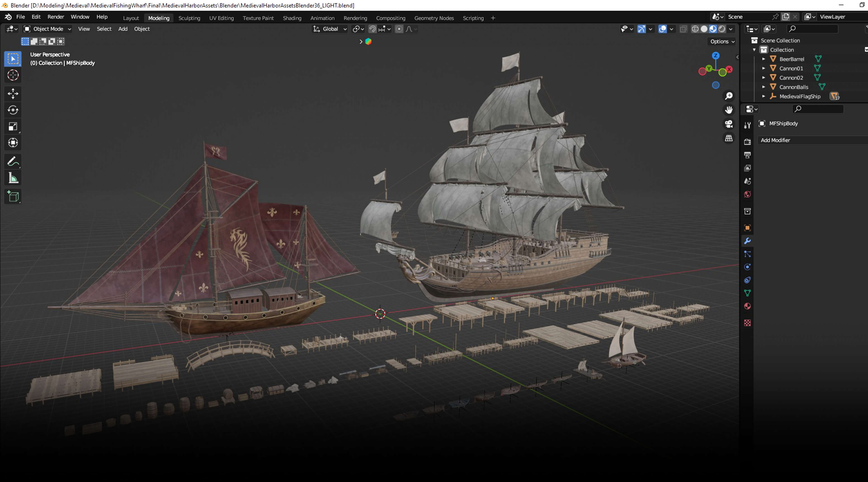The height and width of the screenshot is (482, 868).
Task: Open the viewport Options dropdown
Action: (x=722, y=41)
